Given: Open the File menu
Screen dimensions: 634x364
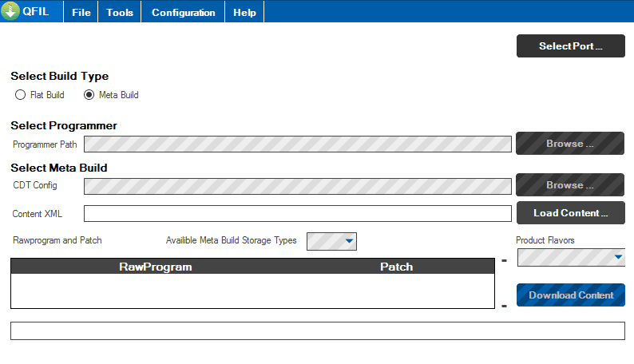Looking at the screenshot, I should tap(81, 12).
